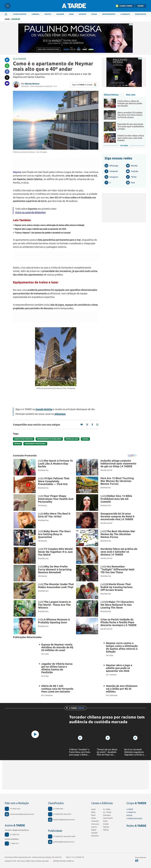Click the Ver todas link

tap(124, 146)
